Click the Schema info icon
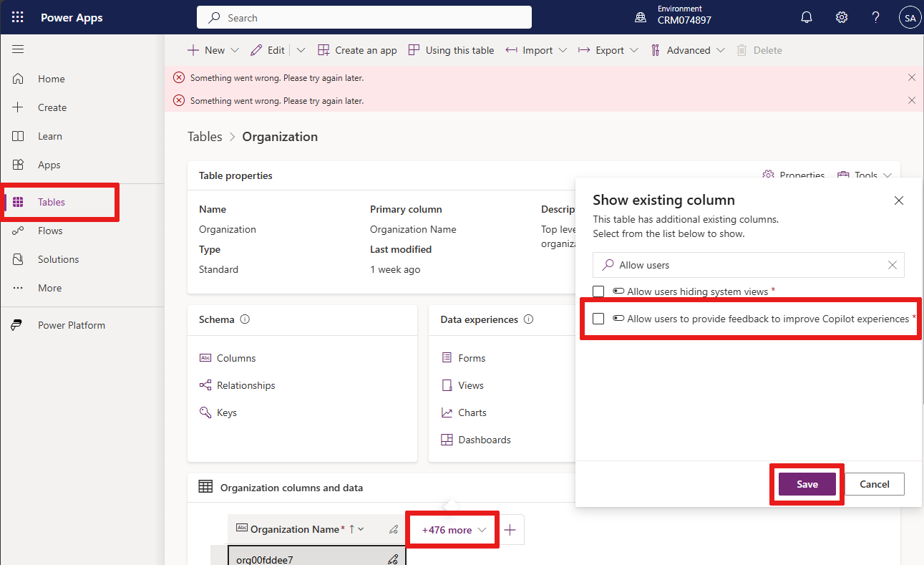 point(245,320)
